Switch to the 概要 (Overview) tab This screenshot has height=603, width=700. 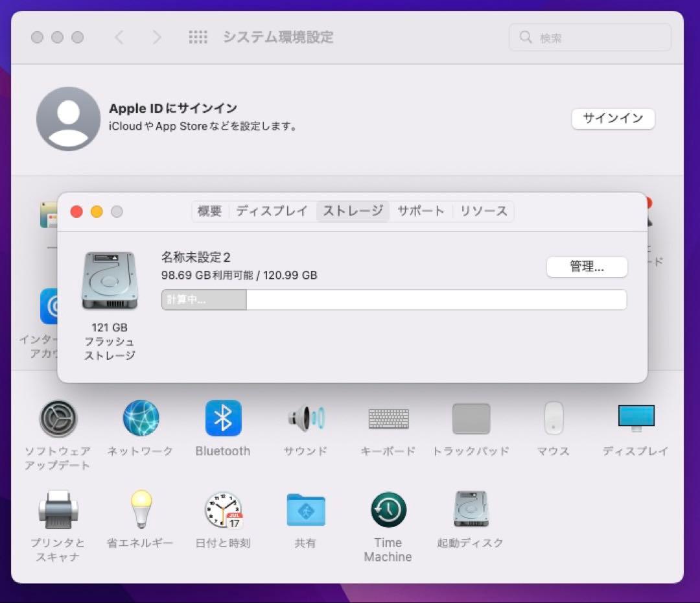(x=209, y=211)
